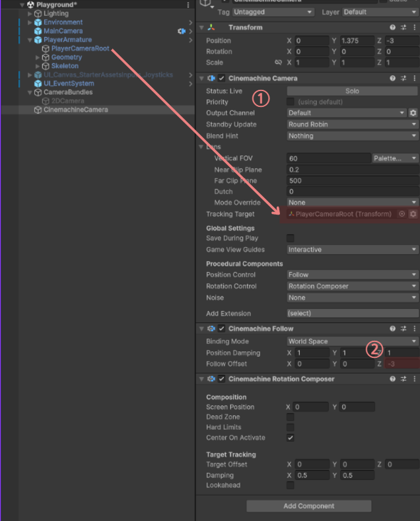Open the Noise dropdown
The width and height of the screenshot is (420, 521).
(353, 298)
